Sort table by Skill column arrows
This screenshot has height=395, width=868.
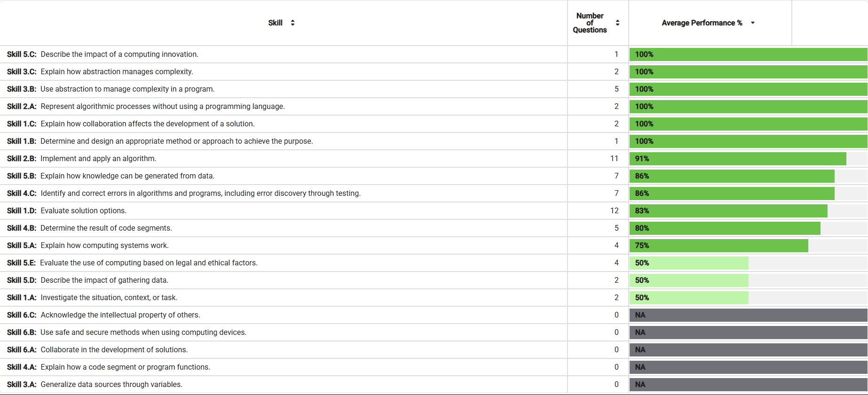(x=292, y=23)
